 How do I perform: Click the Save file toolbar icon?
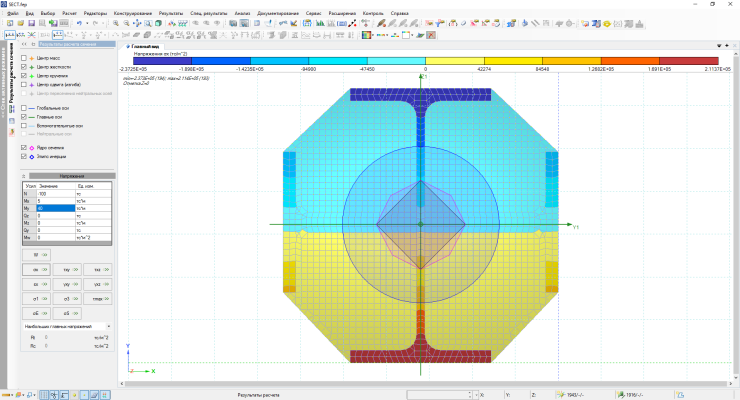click(31, 22)
